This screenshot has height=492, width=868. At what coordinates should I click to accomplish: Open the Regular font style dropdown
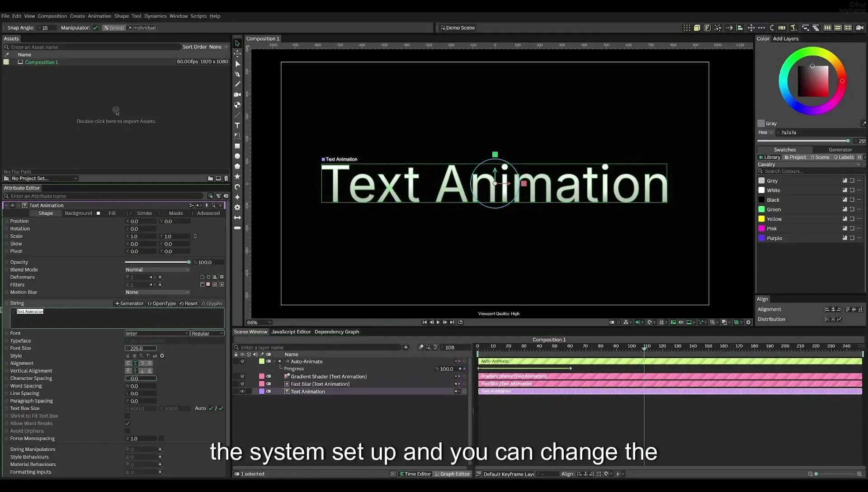pyautogui.click(x=208, y=333)
